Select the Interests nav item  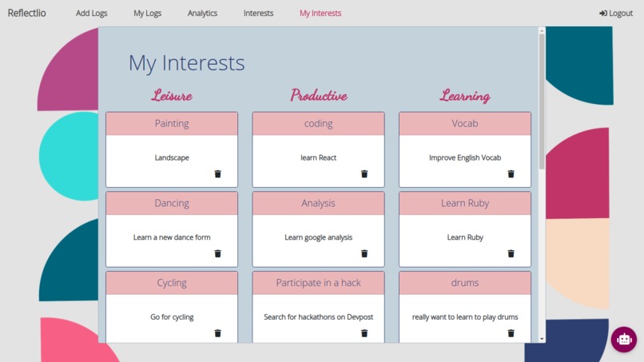(258, 13)
